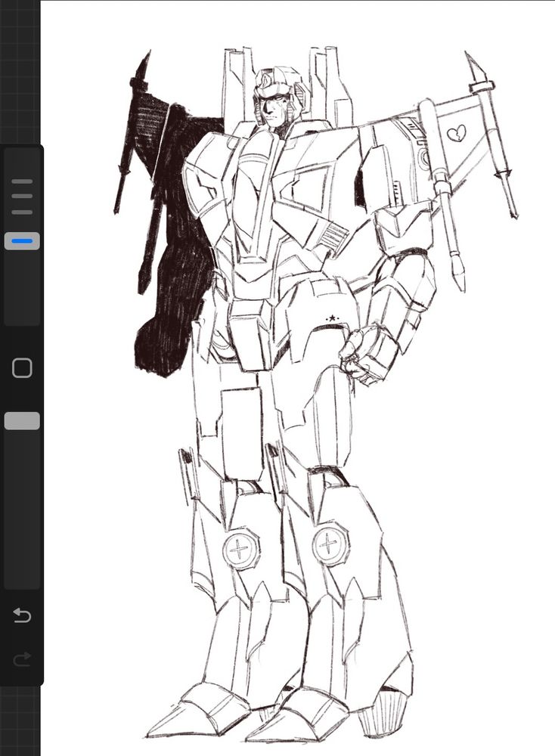Click the cross-marked circle on the left knee
555x756 pixels.
(x=240, y=549)
